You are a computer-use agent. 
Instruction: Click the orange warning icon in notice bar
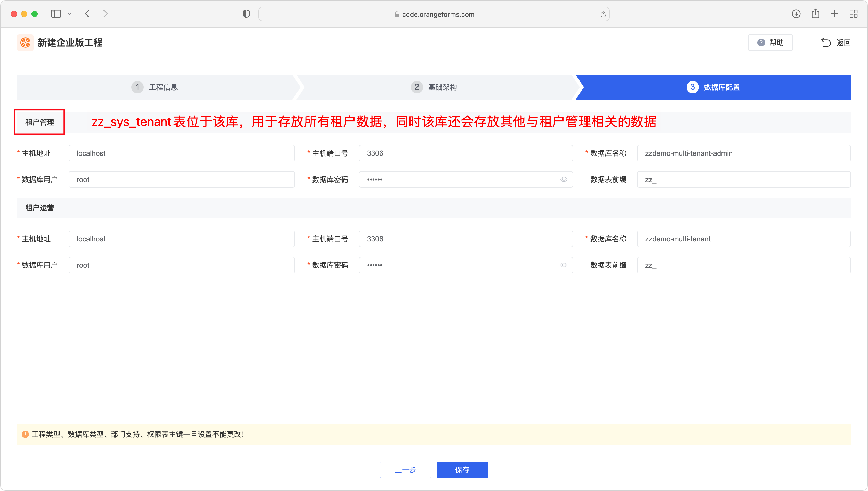[x=25, y=434]
